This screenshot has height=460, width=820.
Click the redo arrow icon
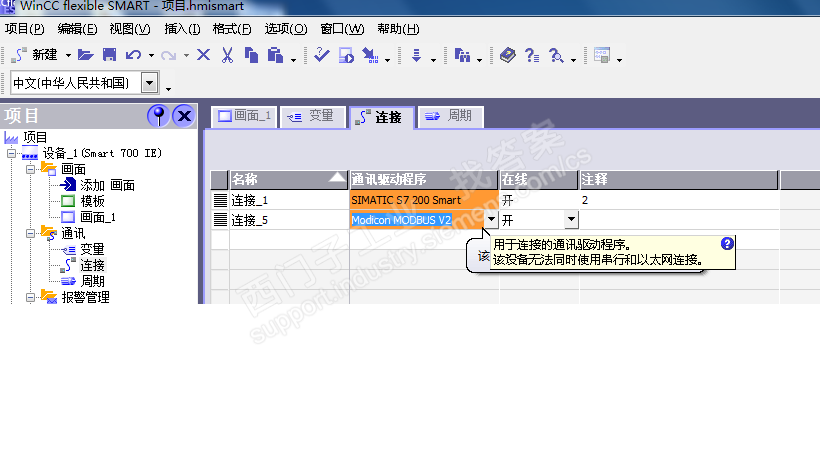(x=168, y=55)
